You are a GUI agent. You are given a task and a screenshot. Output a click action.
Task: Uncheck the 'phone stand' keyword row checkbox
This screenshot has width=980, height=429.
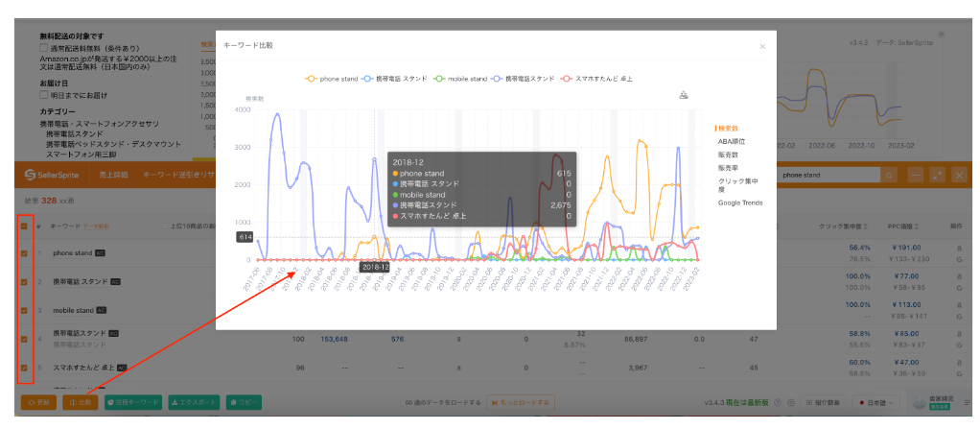(24, 253)
